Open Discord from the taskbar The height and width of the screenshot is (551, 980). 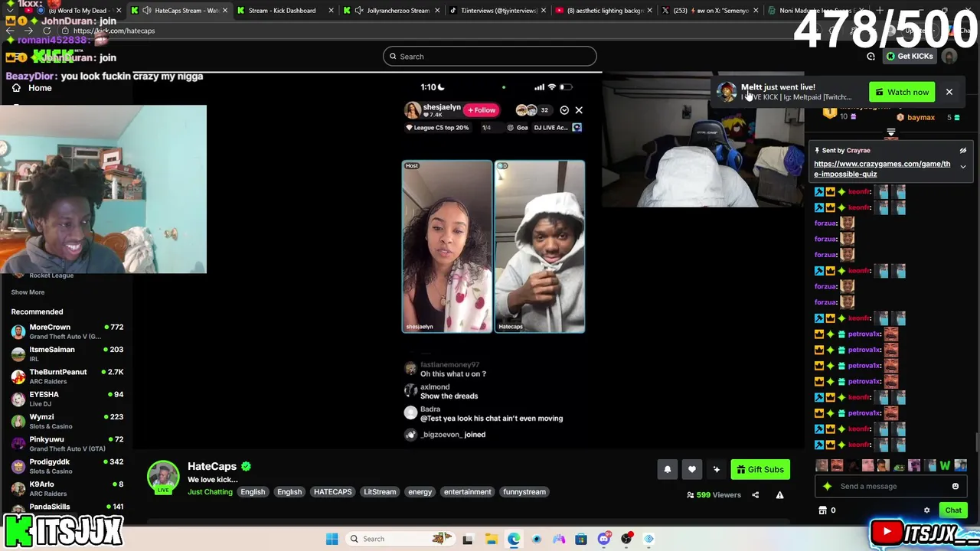click(x=604, y=539)
